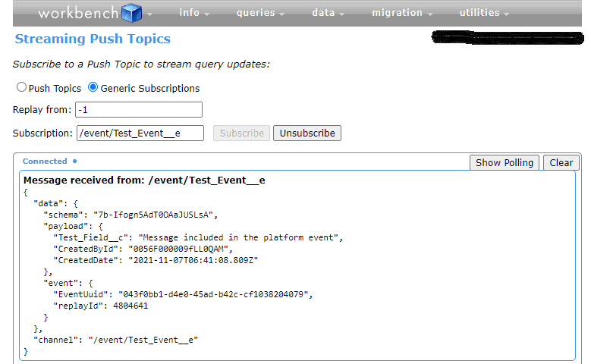Click the Unsubscribe button

307,133
